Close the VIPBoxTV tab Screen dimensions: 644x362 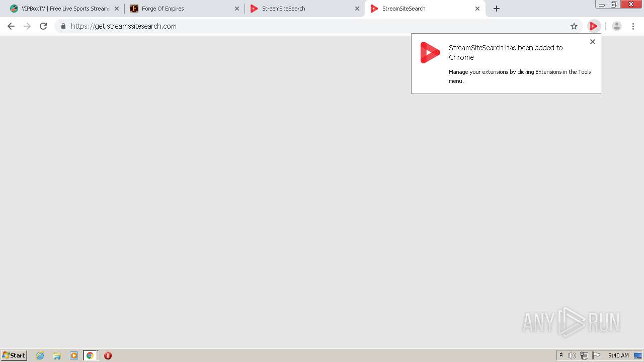pos(117,9)
